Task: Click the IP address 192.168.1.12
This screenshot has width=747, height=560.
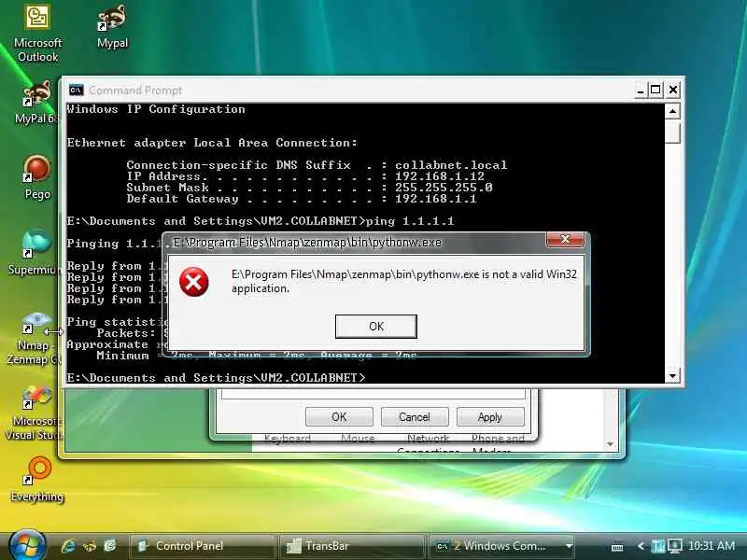Action: click(x=439, y=176)
